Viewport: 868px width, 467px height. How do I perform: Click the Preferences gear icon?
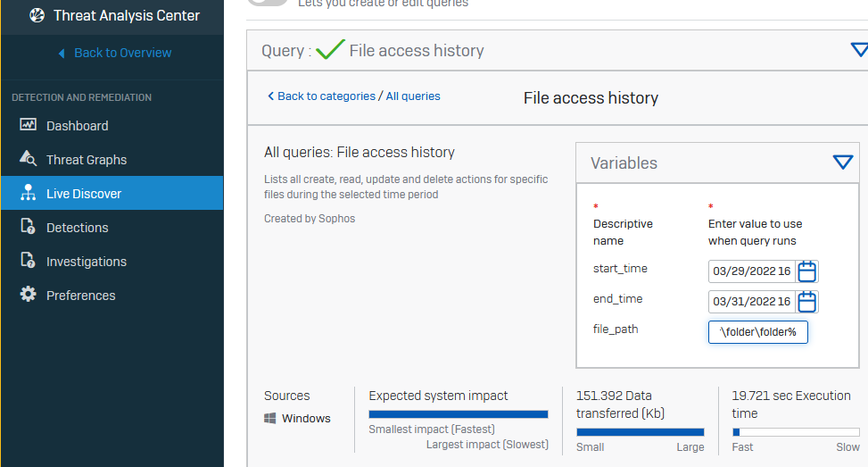tap(28, 295)
